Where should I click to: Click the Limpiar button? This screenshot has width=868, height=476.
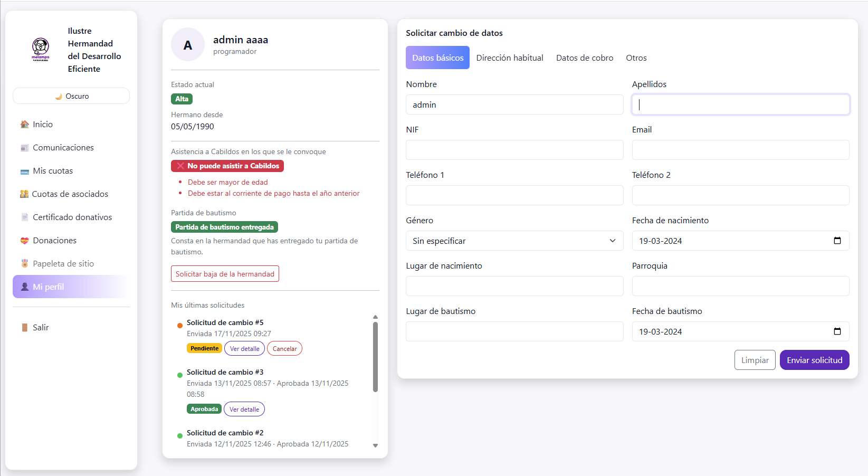pos(755,360)
